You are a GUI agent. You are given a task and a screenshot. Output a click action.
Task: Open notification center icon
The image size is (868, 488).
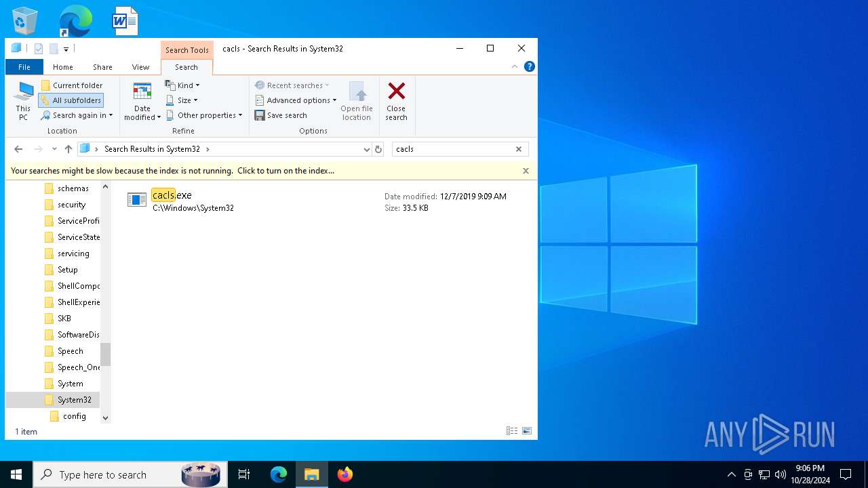[x=846, y=474]
